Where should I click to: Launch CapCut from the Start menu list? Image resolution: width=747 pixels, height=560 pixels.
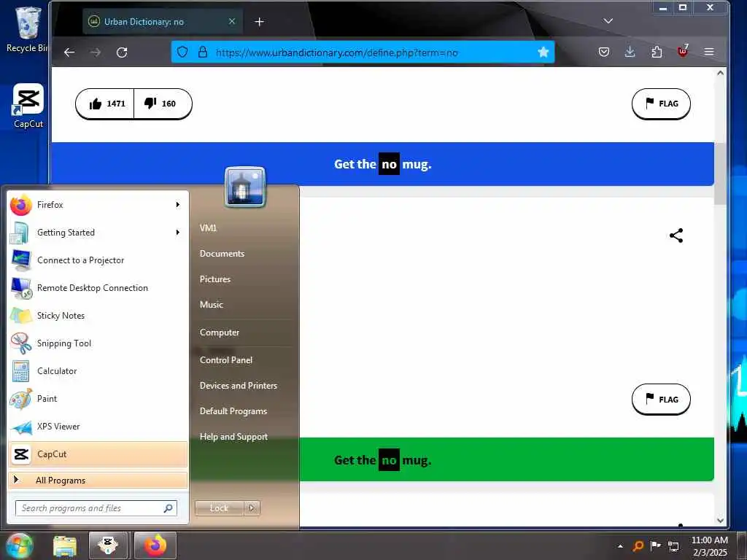[98, 454]
